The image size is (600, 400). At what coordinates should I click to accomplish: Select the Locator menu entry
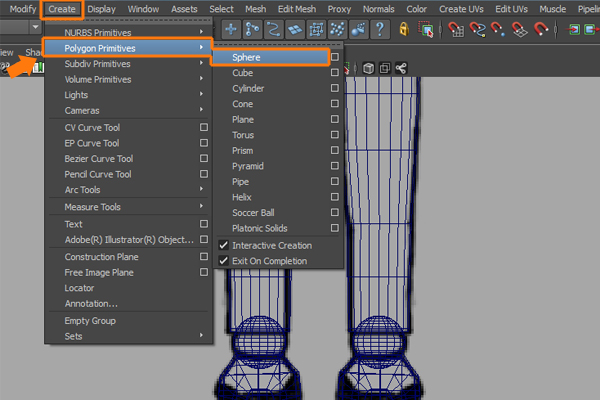(x=79, y=288)
